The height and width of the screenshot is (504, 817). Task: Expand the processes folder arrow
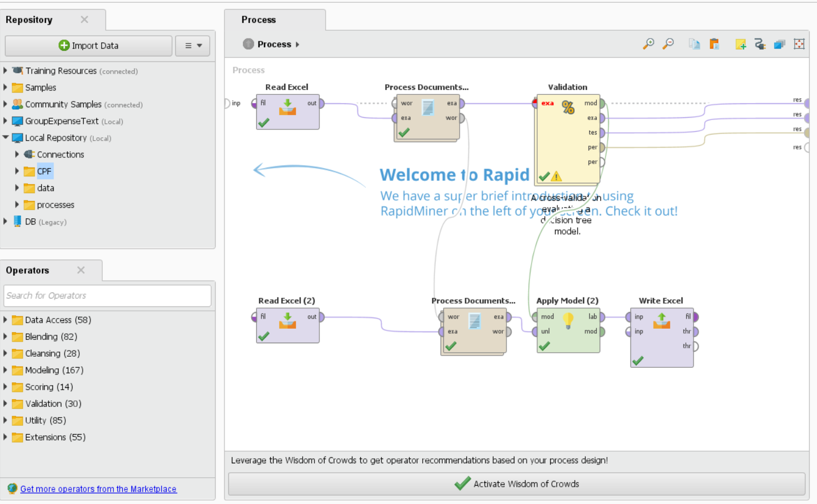coord(17,205)
